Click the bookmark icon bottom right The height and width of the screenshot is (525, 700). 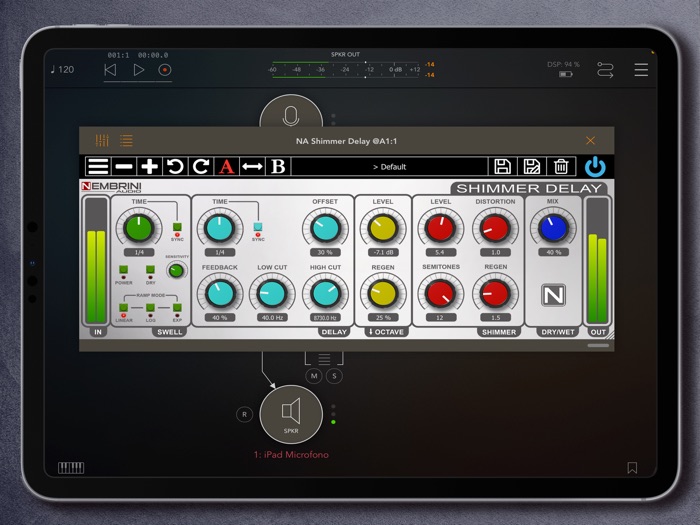(632, 467)
